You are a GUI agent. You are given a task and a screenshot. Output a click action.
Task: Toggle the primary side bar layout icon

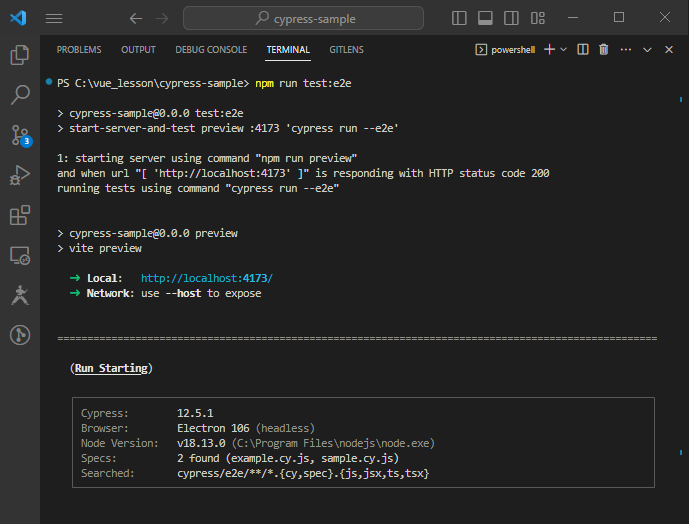click(459, 18)
